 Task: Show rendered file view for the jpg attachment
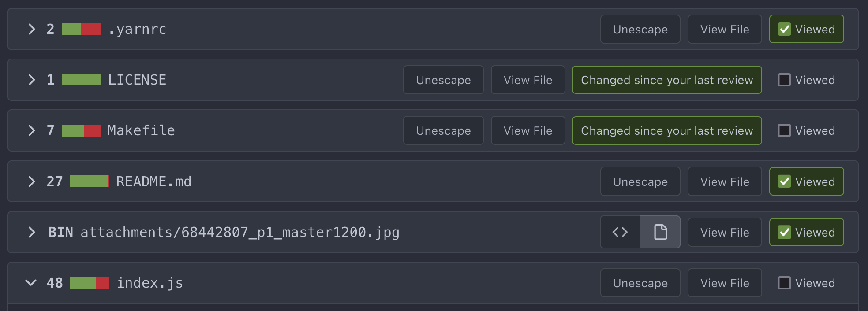point(660,232)
